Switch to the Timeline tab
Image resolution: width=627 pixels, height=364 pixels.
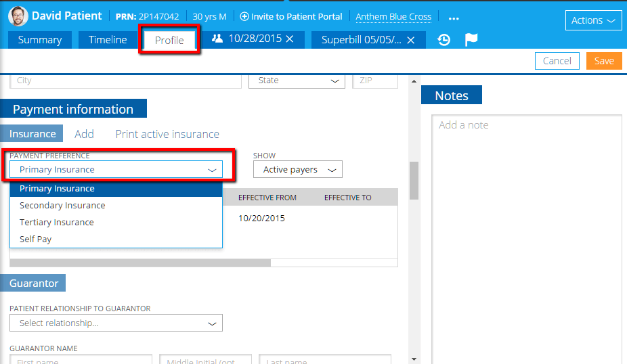click(108, 40)
